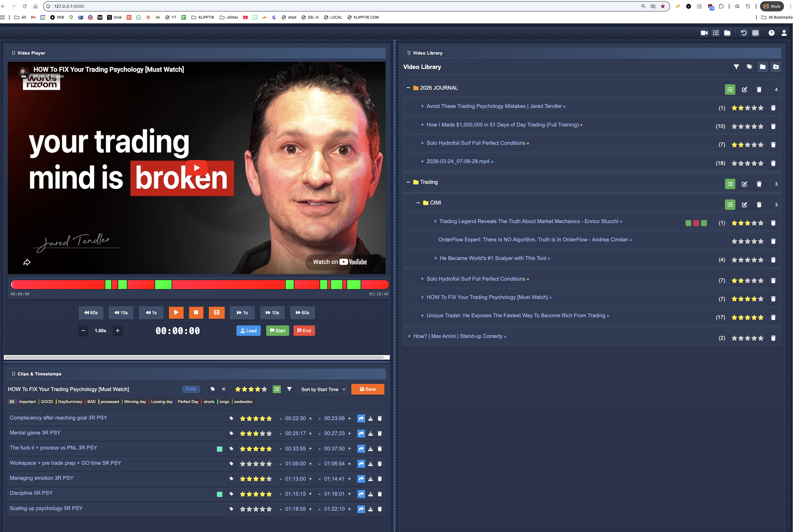The height and width of the screenshot is (532, 793).
Task: Expand Unique Trader: He Exposes video clips
Action: (422, 315)
